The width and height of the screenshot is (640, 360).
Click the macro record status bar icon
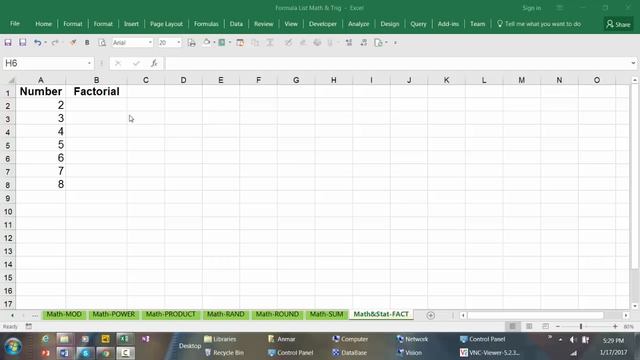click(x=29, y=326)
